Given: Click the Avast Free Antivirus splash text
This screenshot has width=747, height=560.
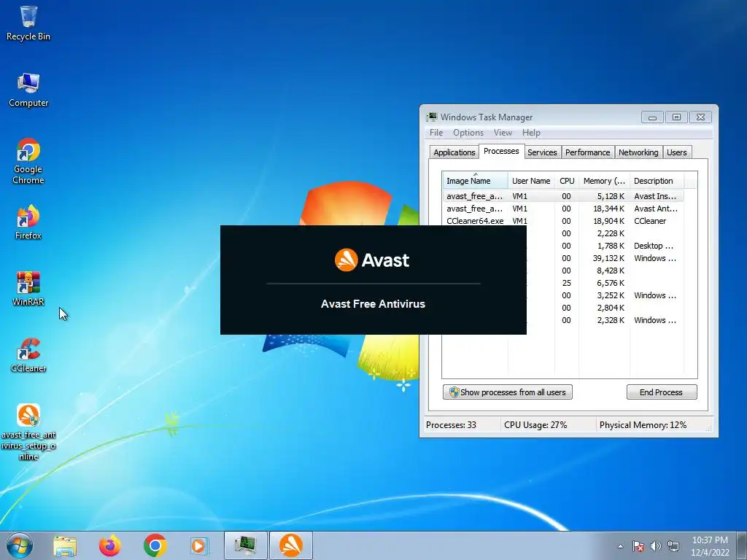Looking at the screenshot, I should click(373, 304).
